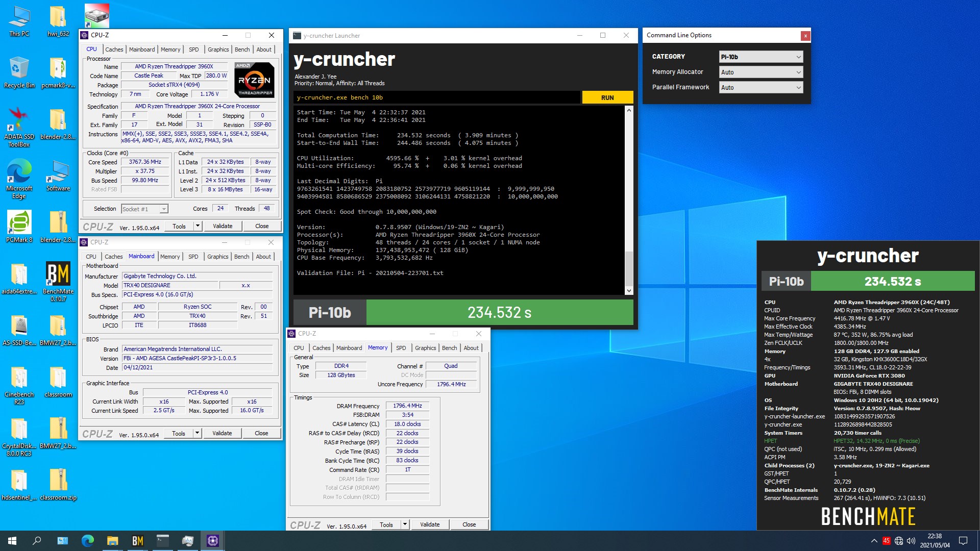The width and height of the screenshot is (980, 551).
Task: Click Max TDP 280.0 W value
Action: (x=216, y=76)
